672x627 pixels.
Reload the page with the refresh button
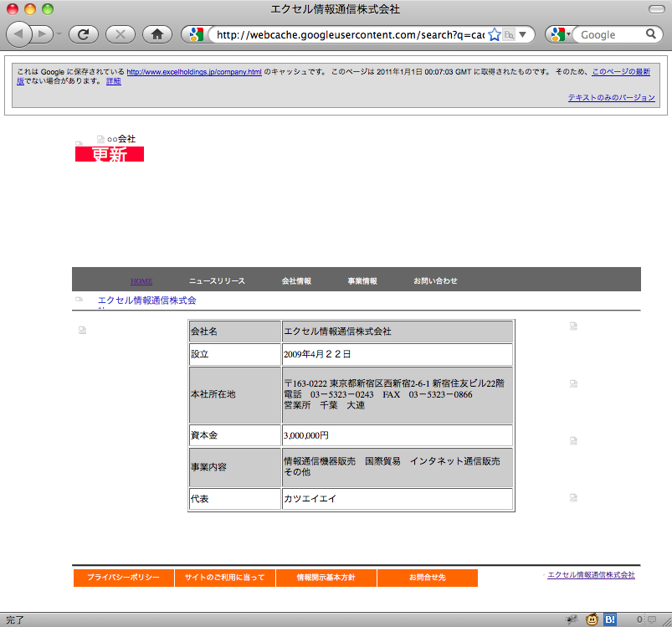83,34
